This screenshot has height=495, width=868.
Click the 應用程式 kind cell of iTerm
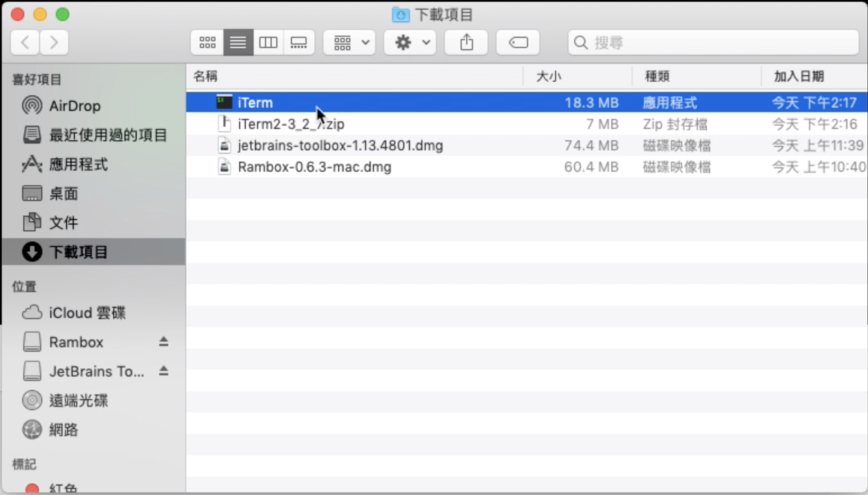pos(670,103)
